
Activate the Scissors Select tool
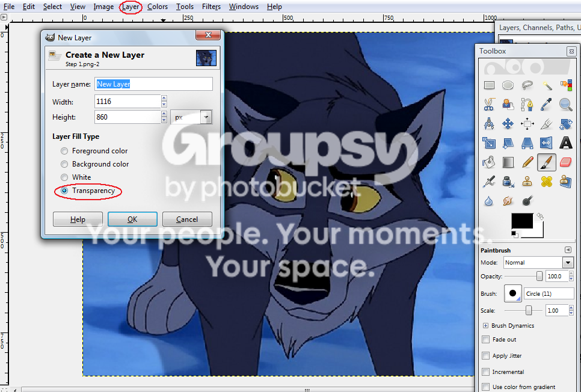489,105
